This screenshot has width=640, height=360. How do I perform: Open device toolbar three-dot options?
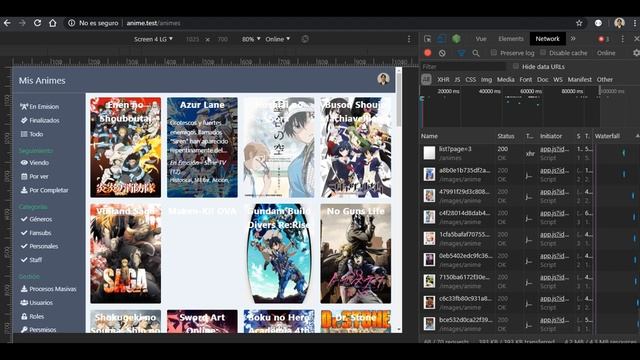click(x=409, y=39)
